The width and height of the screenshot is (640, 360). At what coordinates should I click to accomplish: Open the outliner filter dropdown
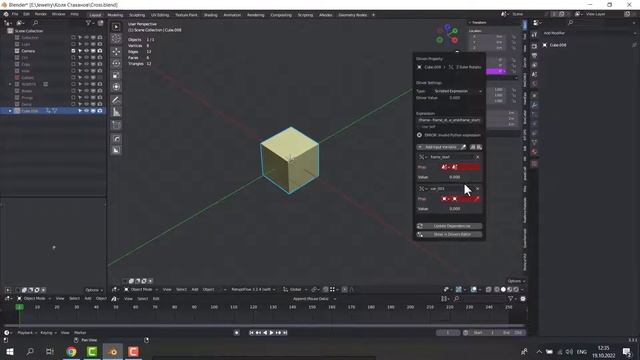pyautogui.click(x=89, y=23)
